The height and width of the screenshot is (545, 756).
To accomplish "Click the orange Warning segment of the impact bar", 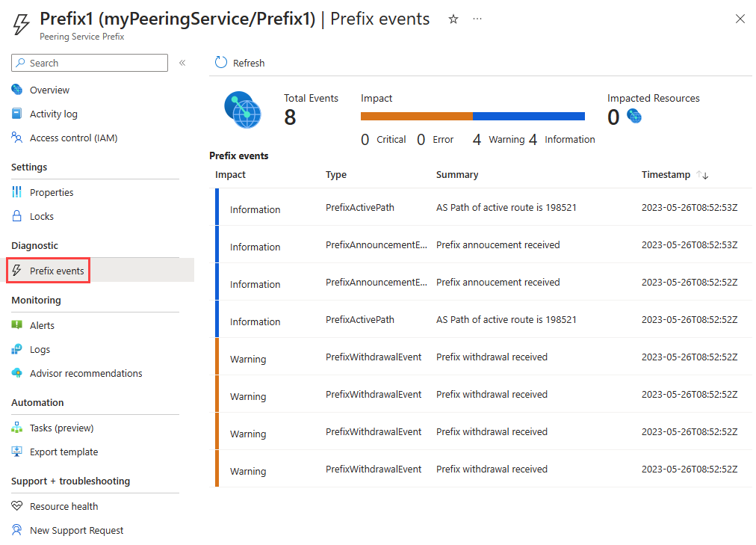I will point(416,117).
